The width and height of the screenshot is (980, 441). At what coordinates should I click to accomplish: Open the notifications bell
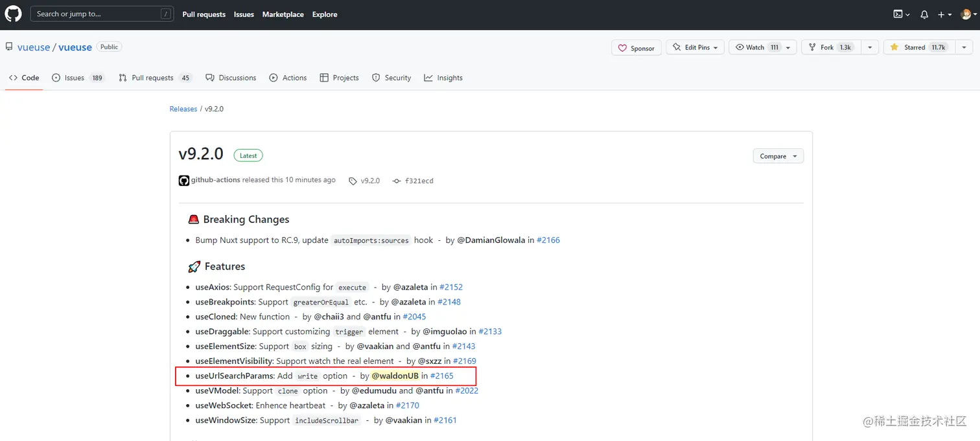(x=924, y=14)
